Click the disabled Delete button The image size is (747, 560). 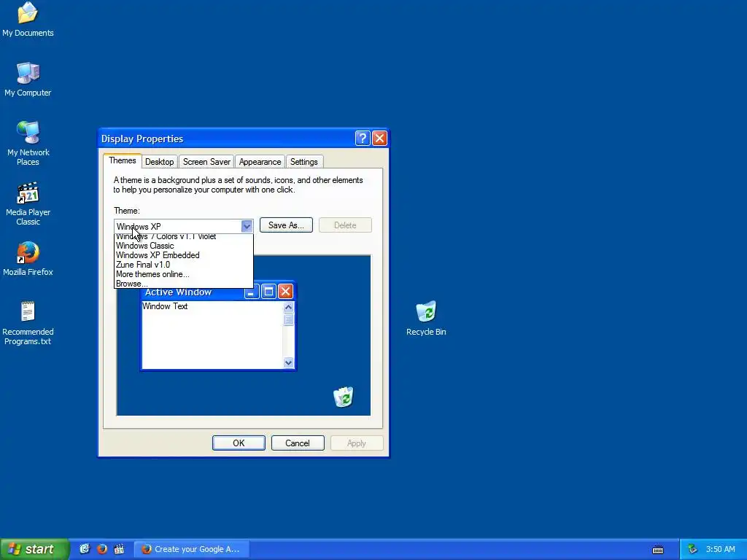(345, 225)
